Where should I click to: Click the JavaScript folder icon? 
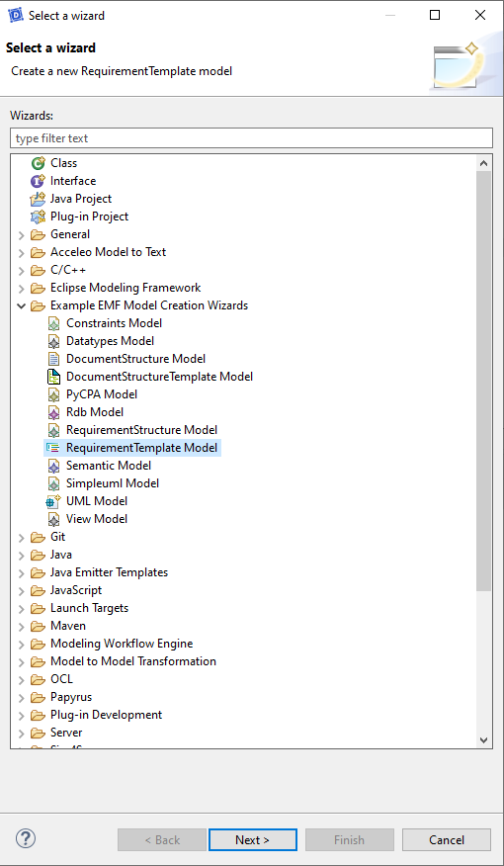[x=38, y=590]
